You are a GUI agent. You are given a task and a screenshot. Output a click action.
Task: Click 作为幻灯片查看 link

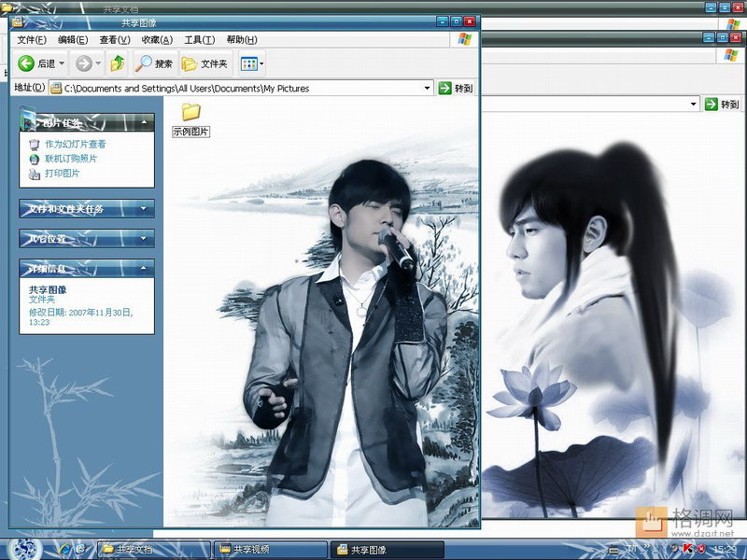click(76, 144)
